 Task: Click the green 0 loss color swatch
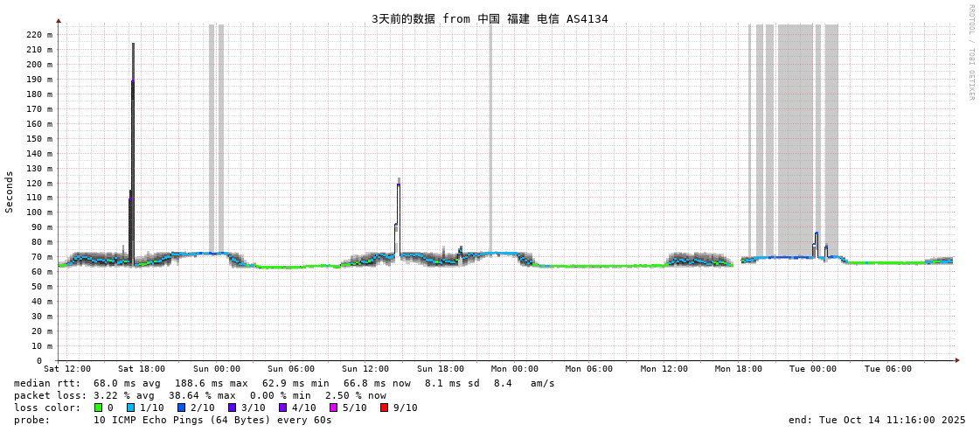pyautogui.click(x=99, y=408)
